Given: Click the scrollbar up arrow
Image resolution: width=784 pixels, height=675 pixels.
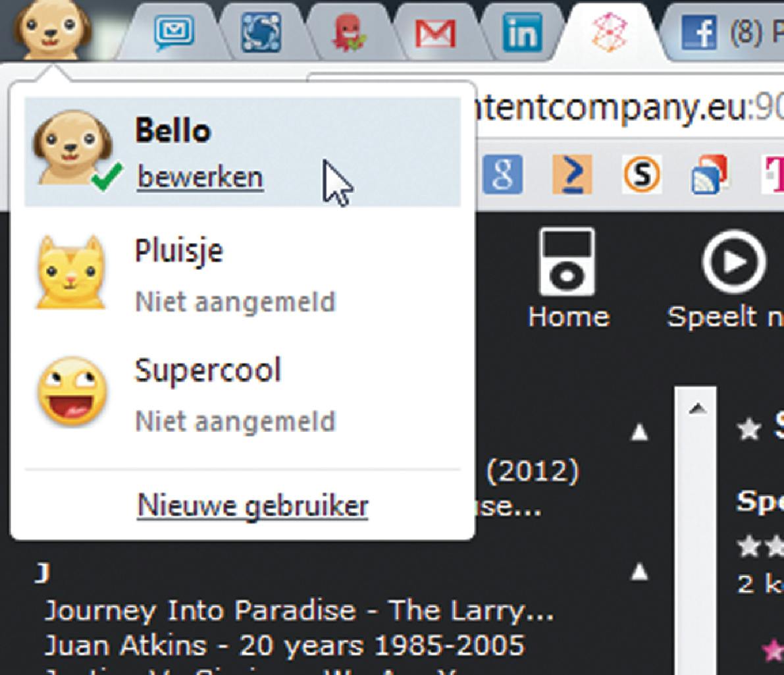Looking at the screenshot, I should 696,410.
